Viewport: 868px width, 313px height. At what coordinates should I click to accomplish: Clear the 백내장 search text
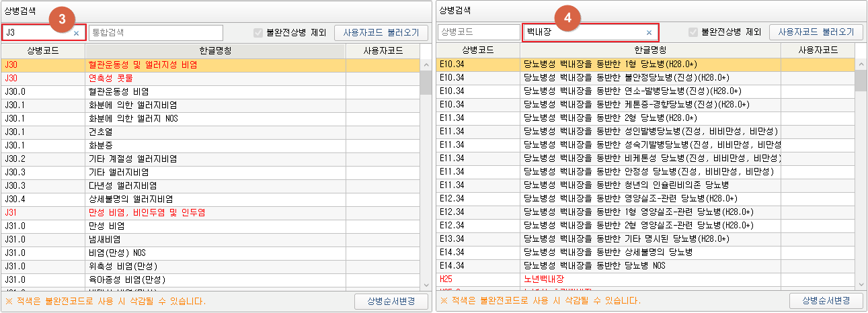point(649,32)
